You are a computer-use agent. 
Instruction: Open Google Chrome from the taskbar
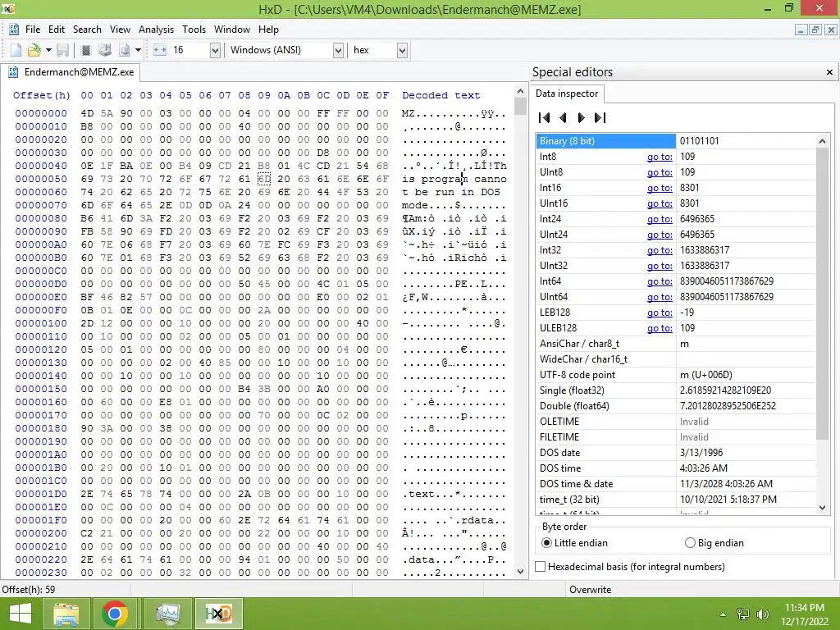[x=114, y=614]
